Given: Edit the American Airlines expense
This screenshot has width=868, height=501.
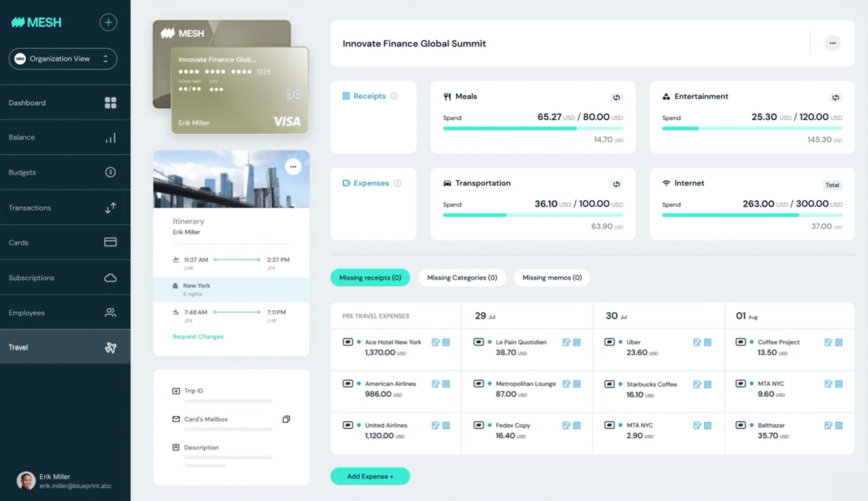Looking at the screenshot, I should (x=436, y=384).
